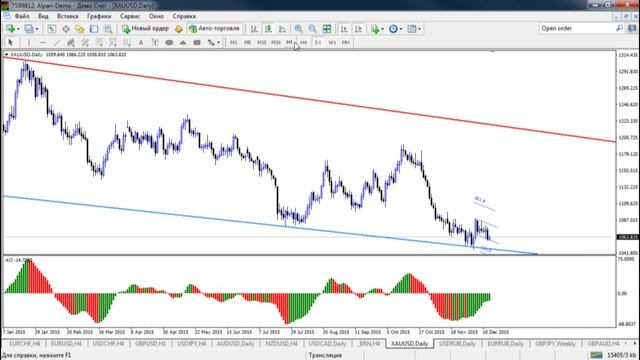
Task: Select the text label tool
Action: point(155,42)
